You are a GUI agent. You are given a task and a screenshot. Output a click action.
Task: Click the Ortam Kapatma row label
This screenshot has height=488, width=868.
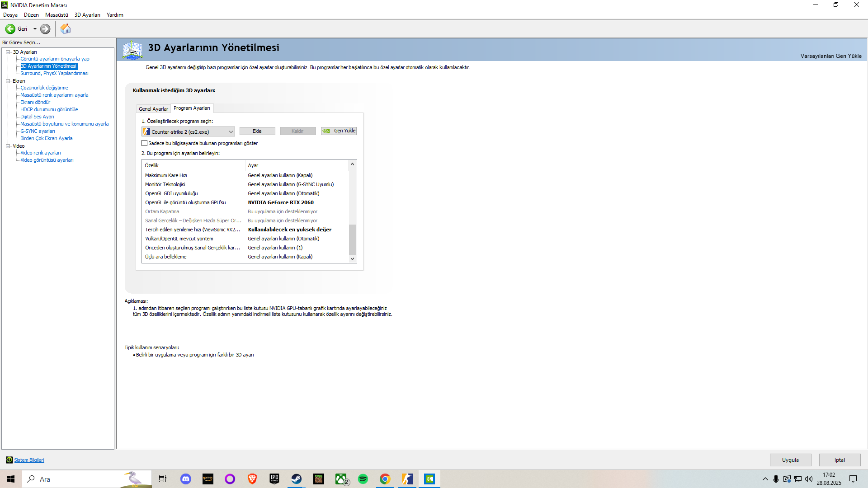(162, 211)
